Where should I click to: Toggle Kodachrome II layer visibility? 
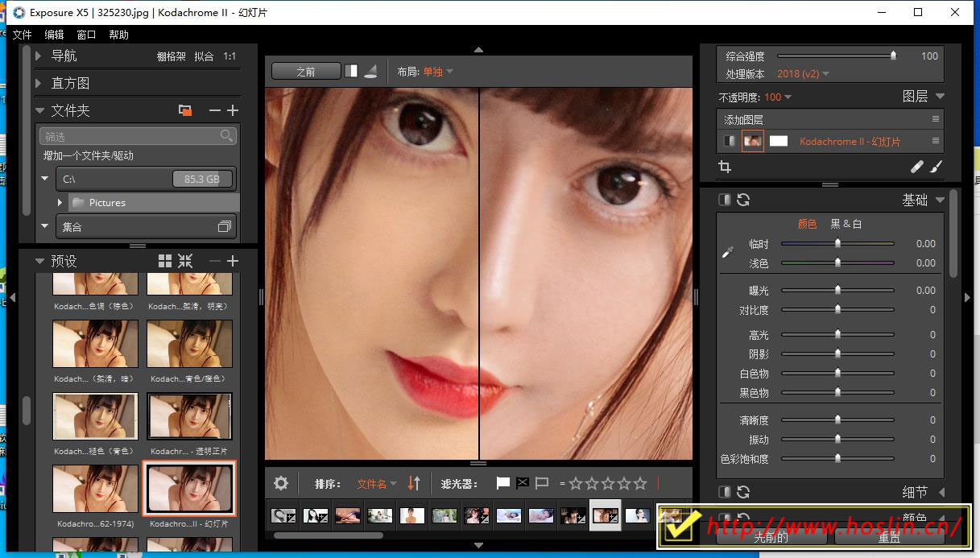pyautogui.click(x=729, y=141)
